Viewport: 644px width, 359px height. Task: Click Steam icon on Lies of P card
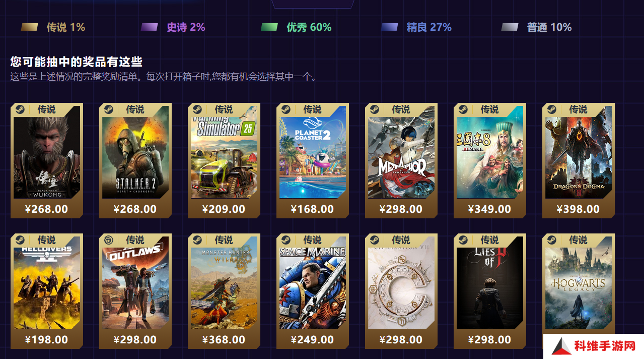point(463,240)
